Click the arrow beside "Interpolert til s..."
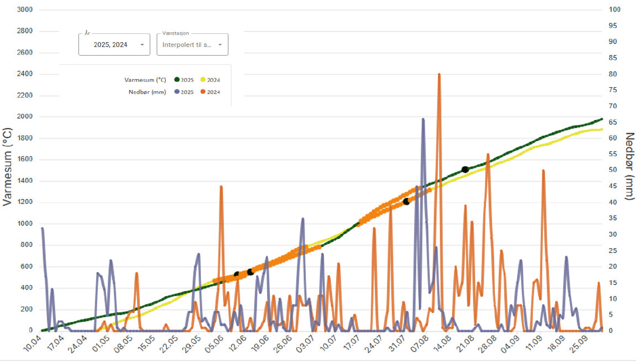 click(220, 44)
